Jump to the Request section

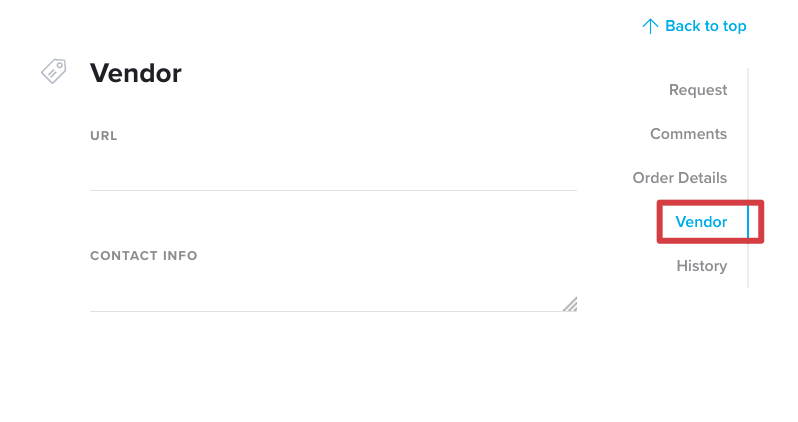coord(698,90)
